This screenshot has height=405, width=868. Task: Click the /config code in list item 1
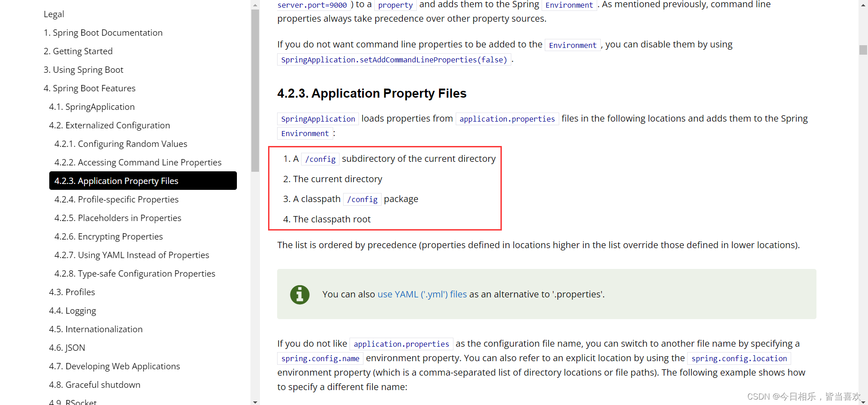click(x=321, y=159)
